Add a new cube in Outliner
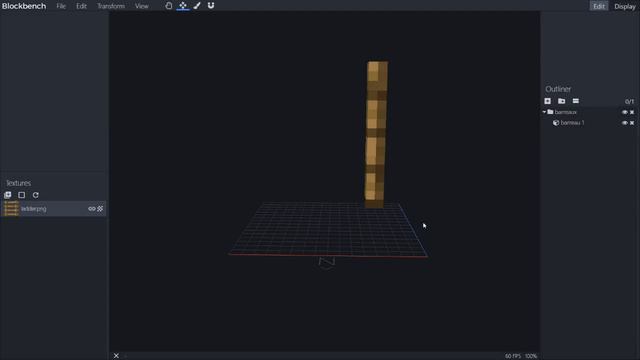The width and height of the screenshot is (640, 360). click(x=548, y=101)
